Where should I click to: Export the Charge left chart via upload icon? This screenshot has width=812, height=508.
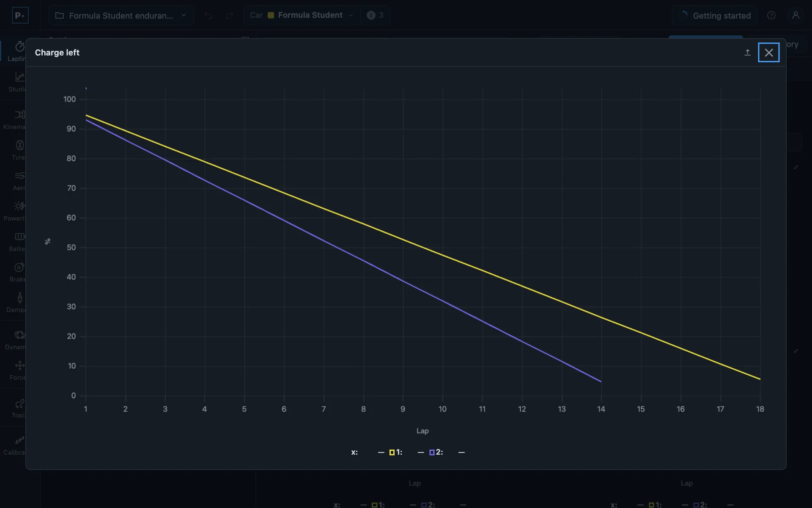[x=747, y=52]
